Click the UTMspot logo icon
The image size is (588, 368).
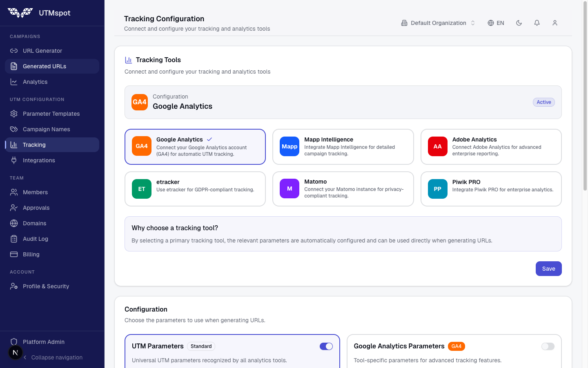[x=20, y=13]
